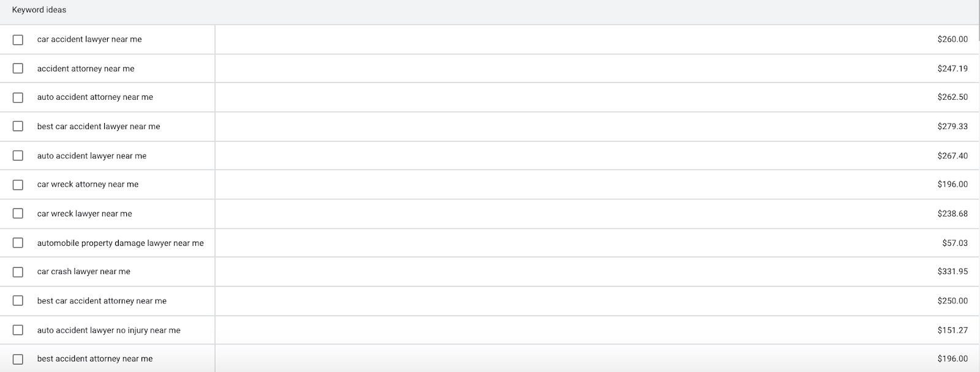980x372 pixels.
Task: Select auto accident attorney near me checkbox
Action: point(18,97)
